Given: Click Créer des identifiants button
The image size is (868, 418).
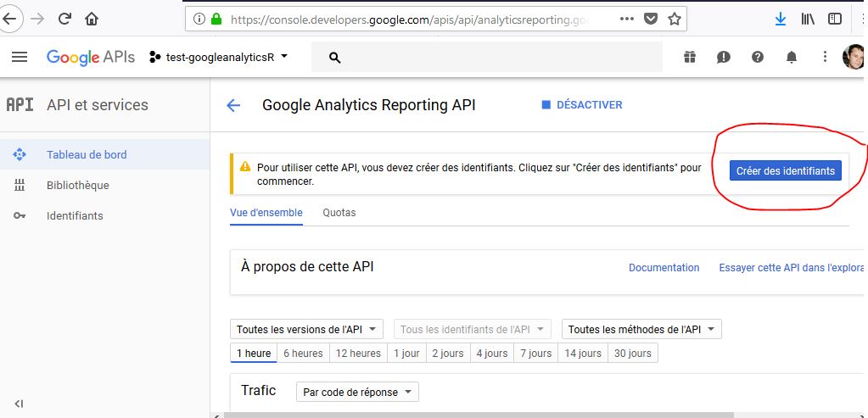Looking at the screenshot, I should pos(786,171).
